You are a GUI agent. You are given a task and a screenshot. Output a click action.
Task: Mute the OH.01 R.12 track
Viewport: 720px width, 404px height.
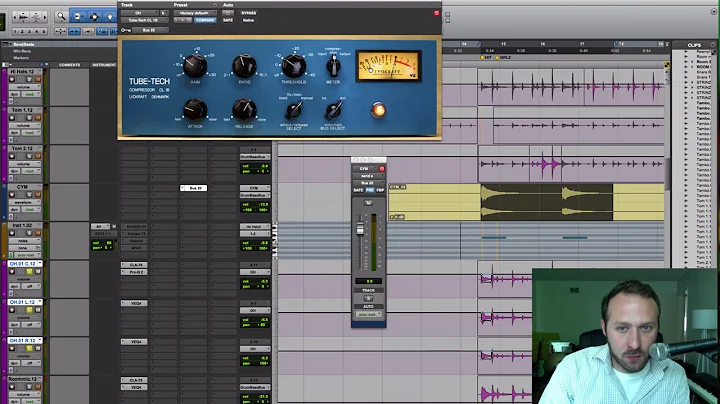point(38,348)
